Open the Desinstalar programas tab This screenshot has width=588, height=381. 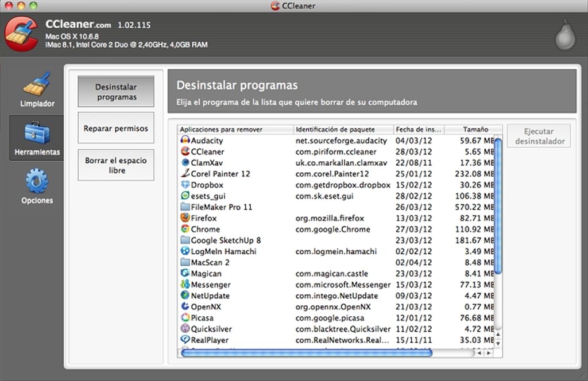click(x=116, y=91)
